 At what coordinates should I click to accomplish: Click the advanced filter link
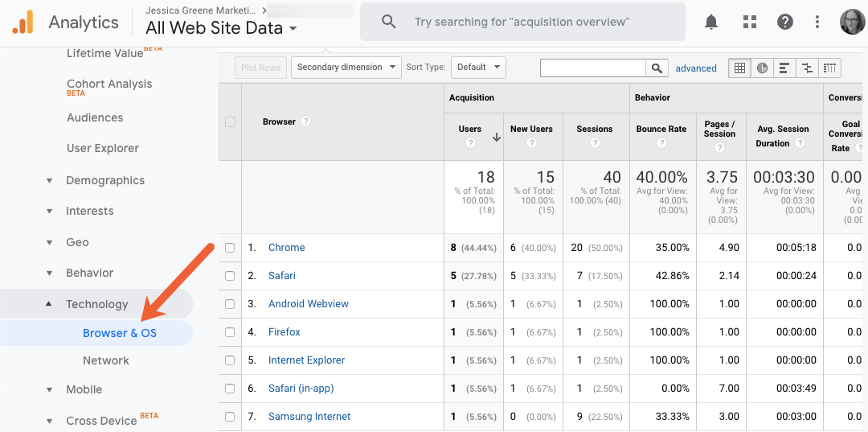coord(696,68)
